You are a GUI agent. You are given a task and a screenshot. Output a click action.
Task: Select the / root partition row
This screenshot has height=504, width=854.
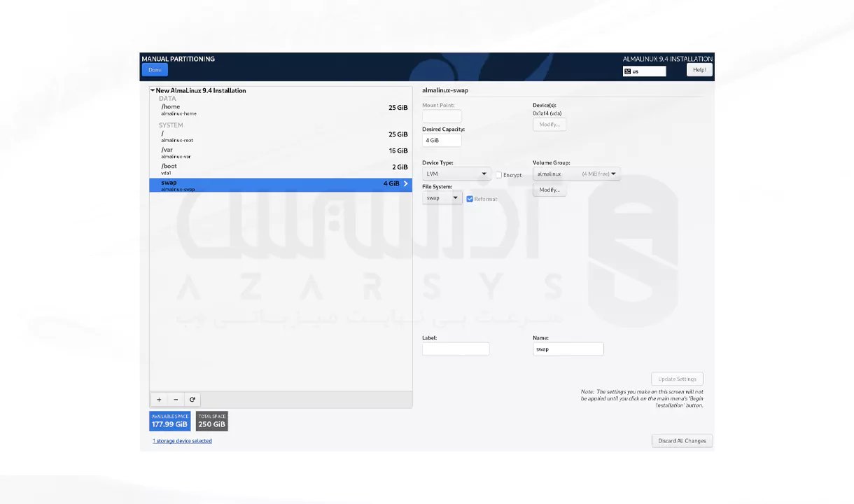point(281,136)
